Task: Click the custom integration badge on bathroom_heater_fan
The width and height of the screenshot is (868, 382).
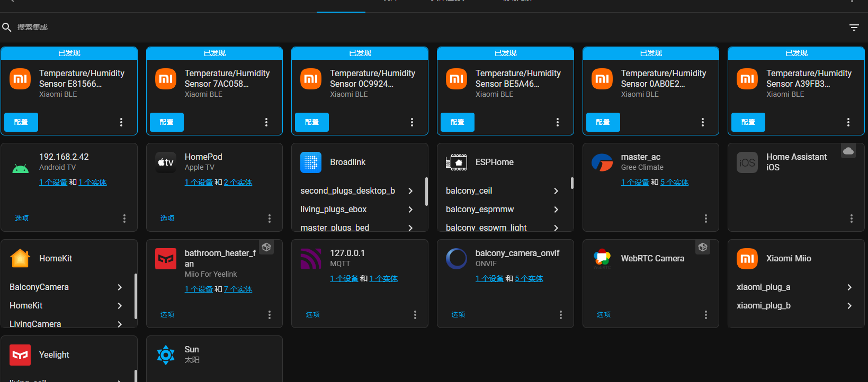Action: coord(266,247)
